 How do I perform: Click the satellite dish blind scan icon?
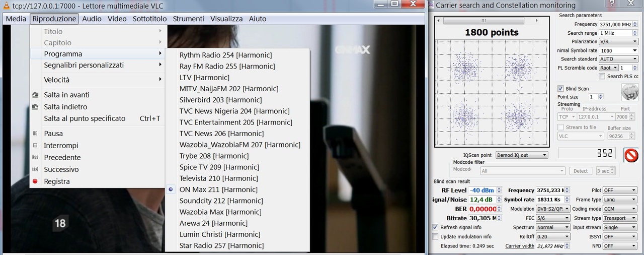(630, 92)
